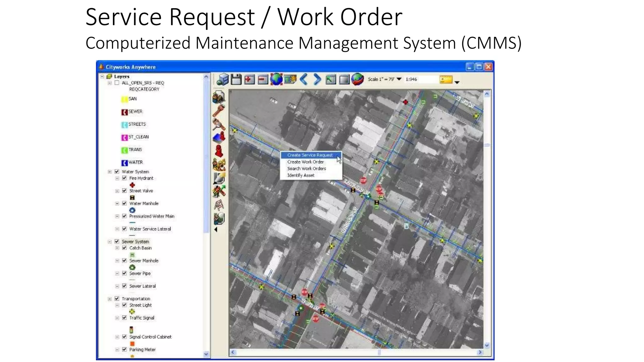Collapse the Layers root node
The height and width of the screenshot is (362, 644).
[102, 76]
